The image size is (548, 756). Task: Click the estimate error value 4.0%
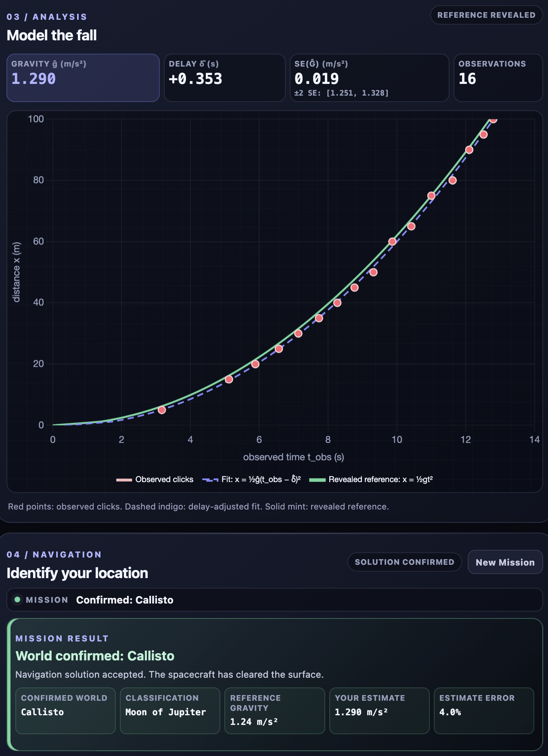[450, 712]
